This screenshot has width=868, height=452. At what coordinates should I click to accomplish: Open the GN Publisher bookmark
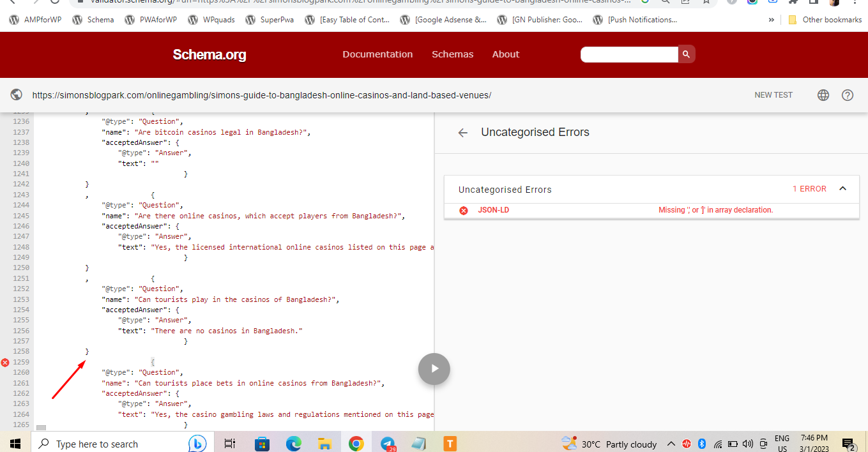540,20
